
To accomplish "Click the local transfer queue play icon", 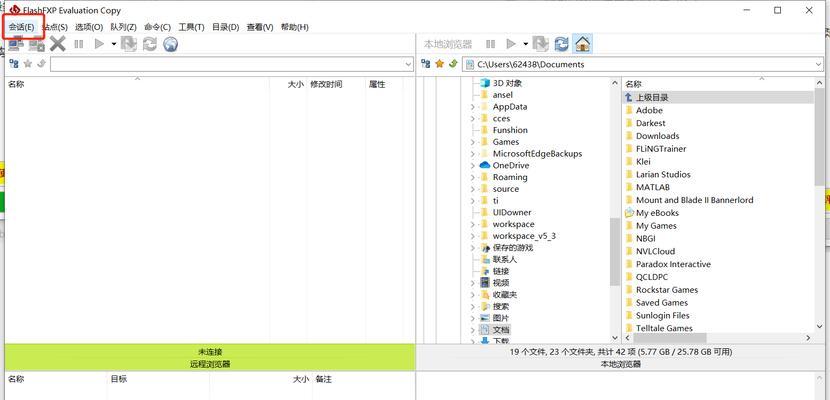I will 511,44.
